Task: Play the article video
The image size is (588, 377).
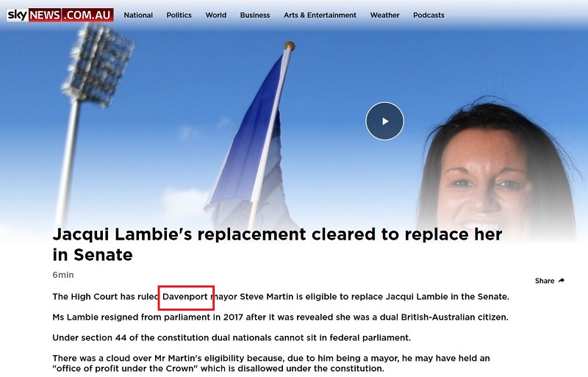Action: pyautogui.click(x=384, y=121)
